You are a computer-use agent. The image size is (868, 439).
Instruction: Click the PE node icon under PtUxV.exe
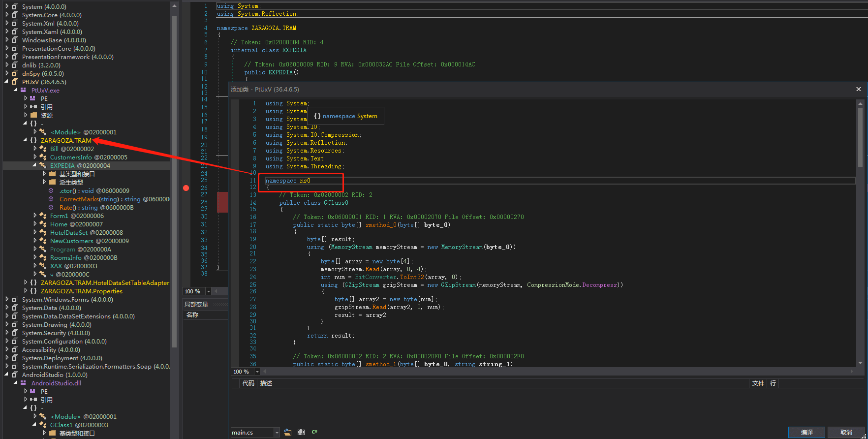coord(33,98)
